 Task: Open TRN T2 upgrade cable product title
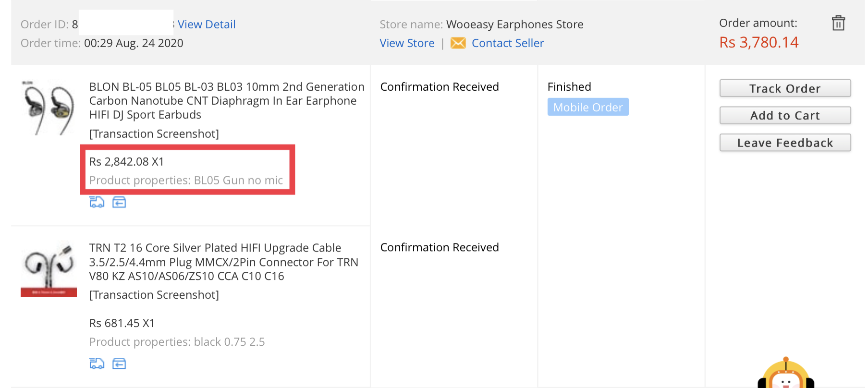[x=224, y=262]
